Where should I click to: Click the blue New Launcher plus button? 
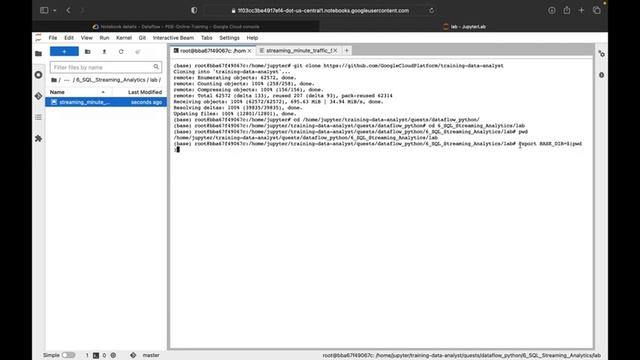(x=64, y=51)
